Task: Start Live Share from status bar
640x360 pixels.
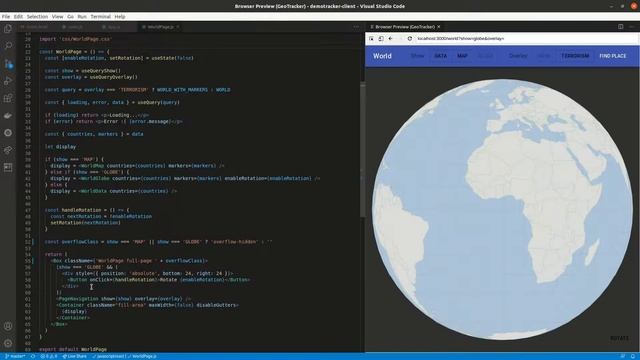Action: point(74,356)
